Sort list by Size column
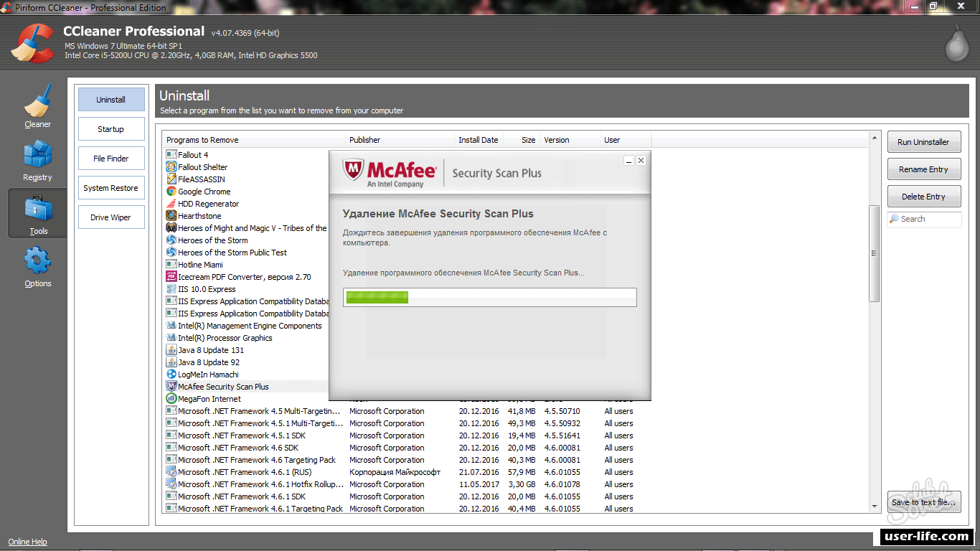The width and height of the screenshot is (980, 551). click(521, 140)
